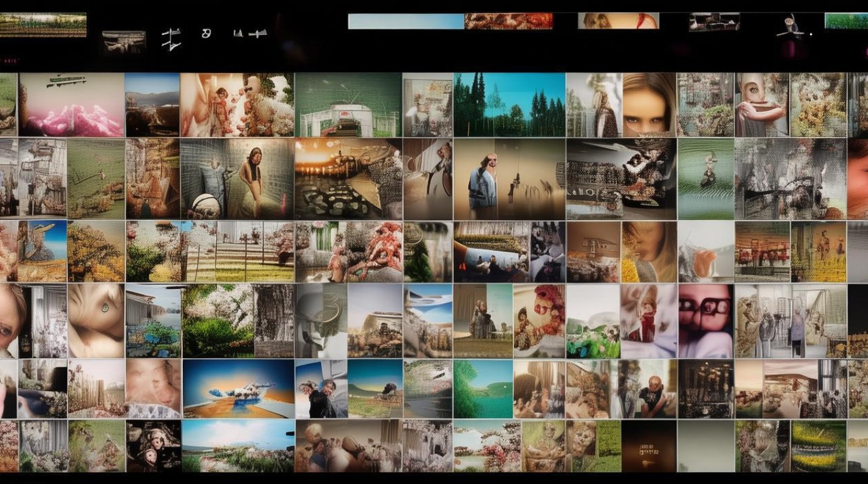
Task: Click the white double-cross glyph icon in top bar
Action: coord(170,38)
